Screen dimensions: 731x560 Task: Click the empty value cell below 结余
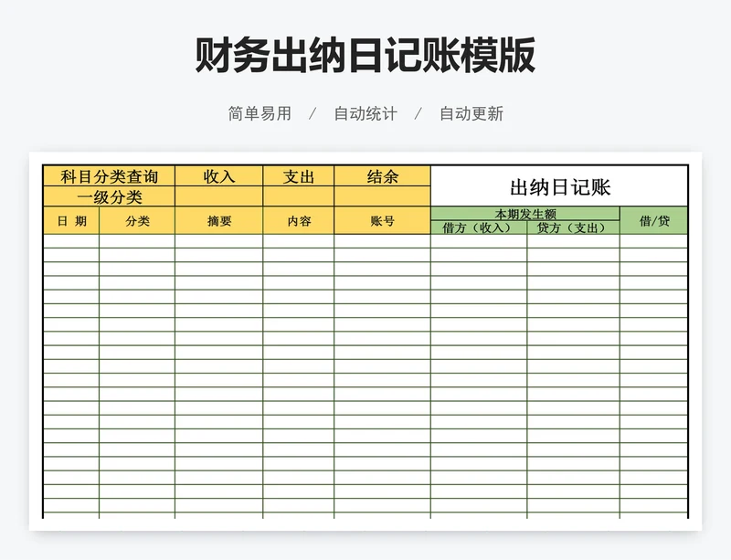tap(382, 196)
